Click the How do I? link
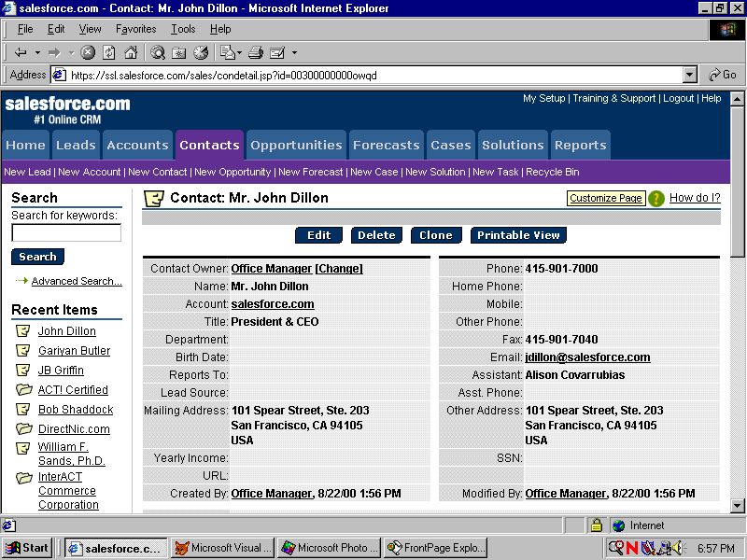 pyautogui.click(x=695, y=198)
